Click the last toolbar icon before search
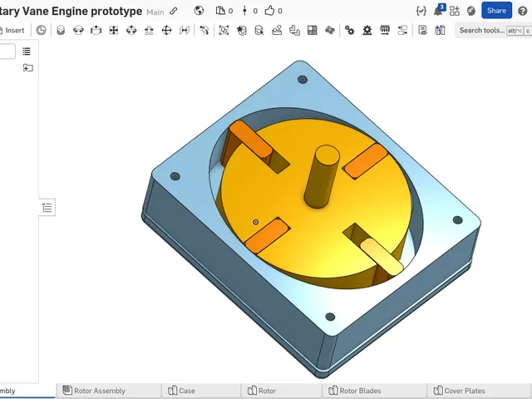 coord(440,30)
